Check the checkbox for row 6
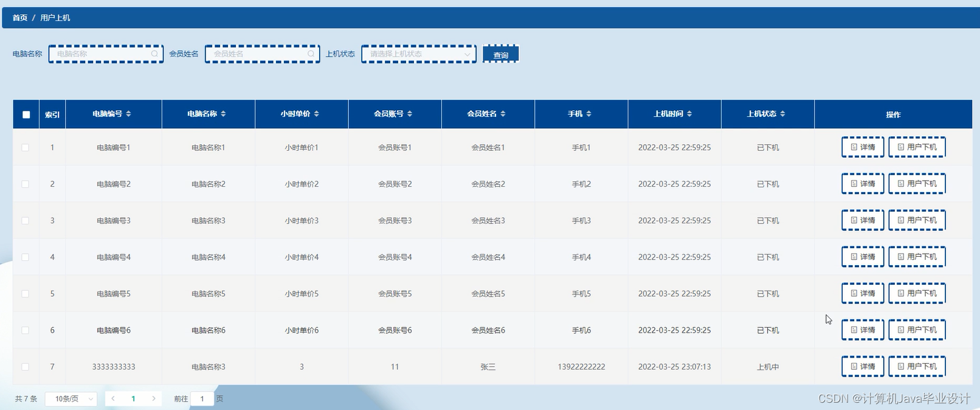The image size is (980, 410). [x=26, y=330]
